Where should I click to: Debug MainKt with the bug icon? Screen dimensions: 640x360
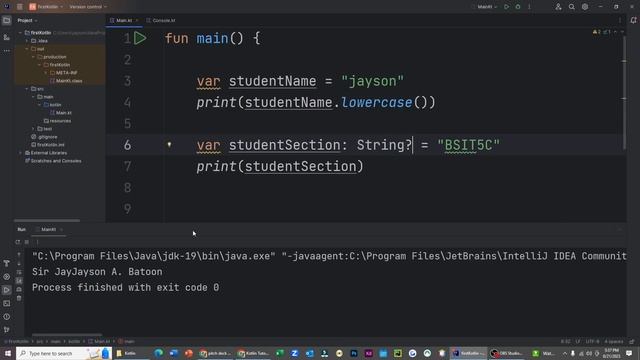[518, 7]
